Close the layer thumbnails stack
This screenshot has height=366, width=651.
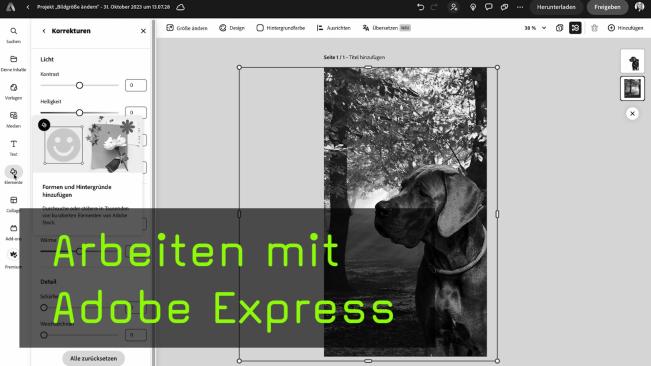[x=632, y=113]
